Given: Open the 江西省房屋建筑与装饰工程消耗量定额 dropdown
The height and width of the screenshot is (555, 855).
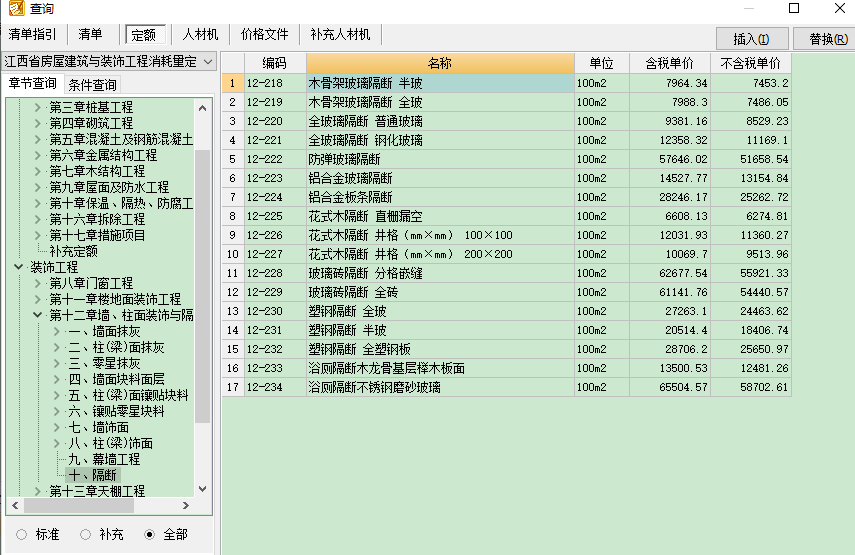Looking at the screenshot, I should coord(208,62).
